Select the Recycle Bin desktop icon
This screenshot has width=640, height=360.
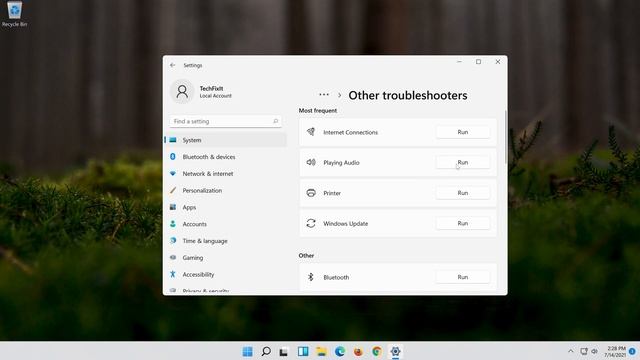[x=15, y=14]
